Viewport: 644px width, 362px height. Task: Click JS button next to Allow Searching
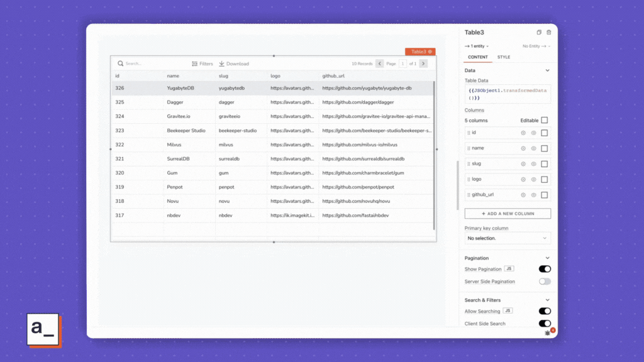click(x=508, y=311)
